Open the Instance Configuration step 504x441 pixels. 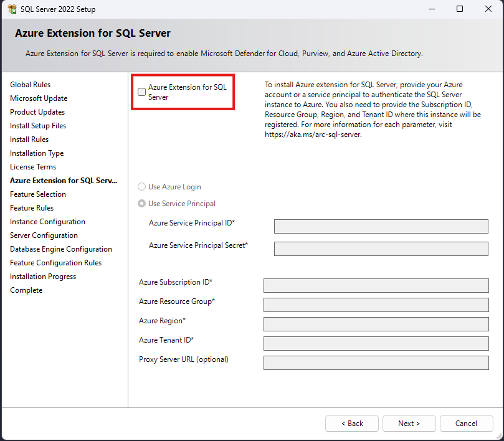tap(47, 222)
